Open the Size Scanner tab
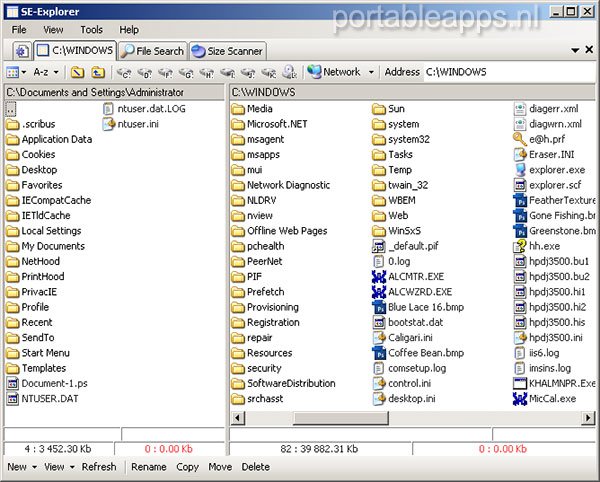 [x=228, y=51]
